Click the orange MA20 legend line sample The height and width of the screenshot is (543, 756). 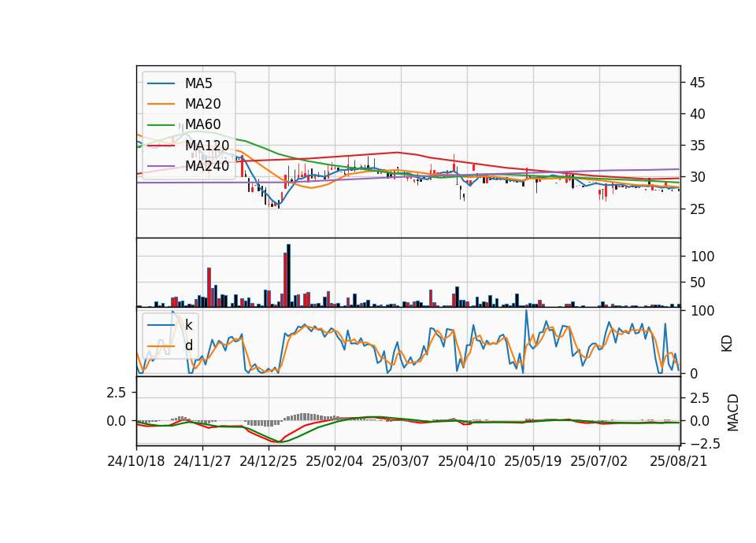click(161, 104)
